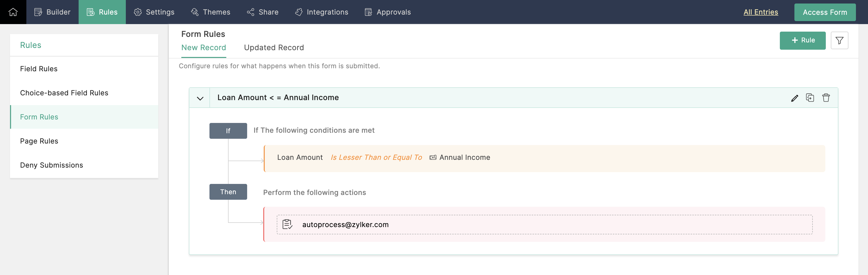
Task: Delete rule with trash icon
Action: tap(826, 98)
